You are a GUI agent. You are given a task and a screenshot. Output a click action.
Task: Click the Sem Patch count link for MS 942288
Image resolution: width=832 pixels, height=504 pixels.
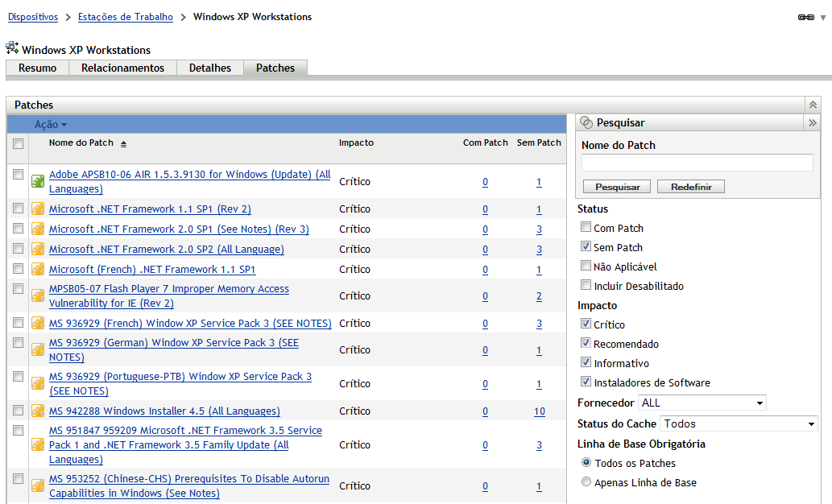pos(539,411)
